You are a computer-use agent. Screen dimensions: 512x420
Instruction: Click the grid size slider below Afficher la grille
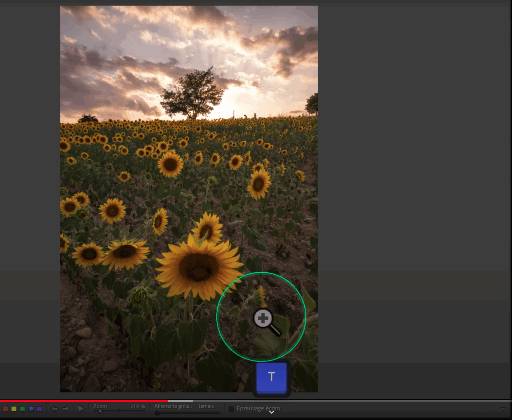pos(157,412)
